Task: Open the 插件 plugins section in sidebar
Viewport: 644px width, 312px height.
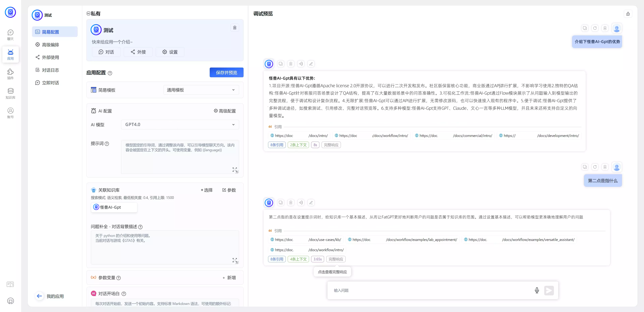Action: tap(10, 74)
